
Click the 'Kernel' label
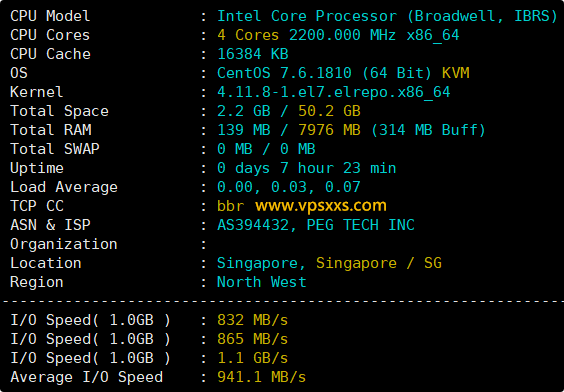pyautogui.click(x=36, y=92)
